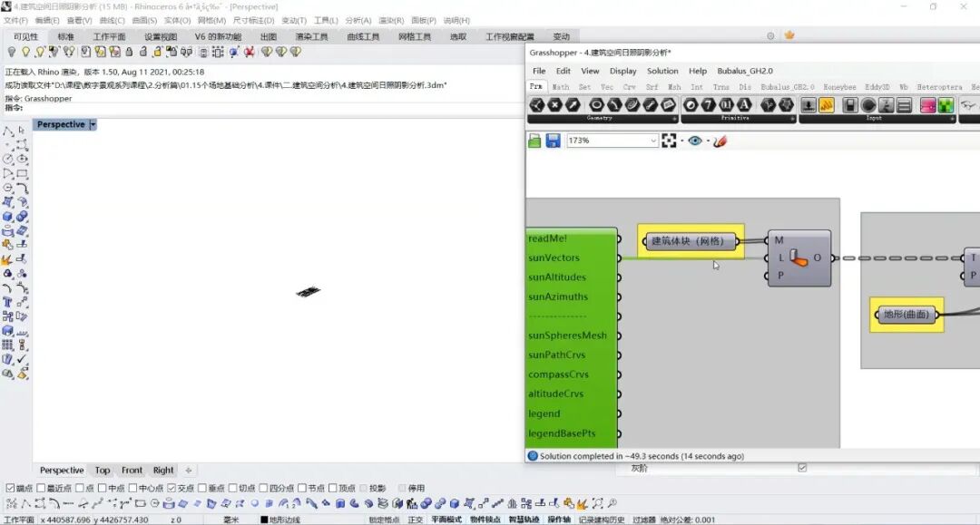This screenshot has width=980, height=525.
Task: Switch to the Honeybee component tab
Action: coord(839,87)
